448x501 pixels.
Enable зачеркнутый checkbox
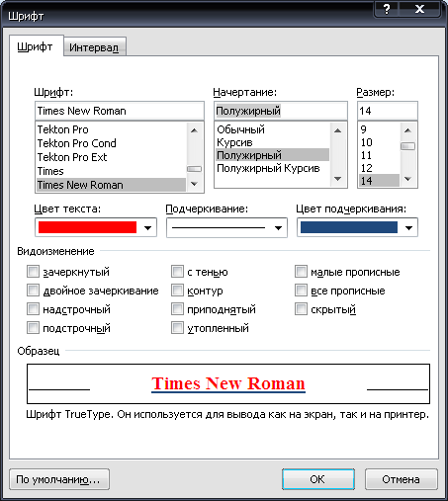click(x=33, y=272)
